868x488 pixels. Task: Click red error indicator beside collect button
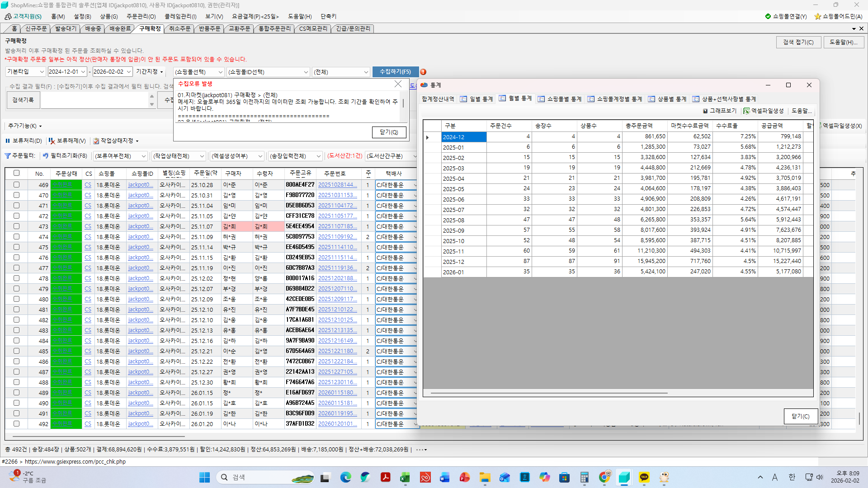coord(423,72)
